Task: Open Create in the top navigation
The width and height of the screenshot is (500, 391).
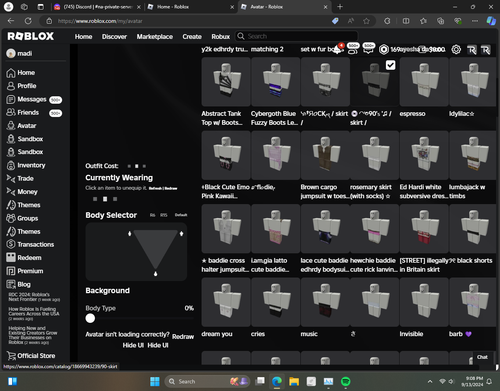Action: [x=192, y=37]
